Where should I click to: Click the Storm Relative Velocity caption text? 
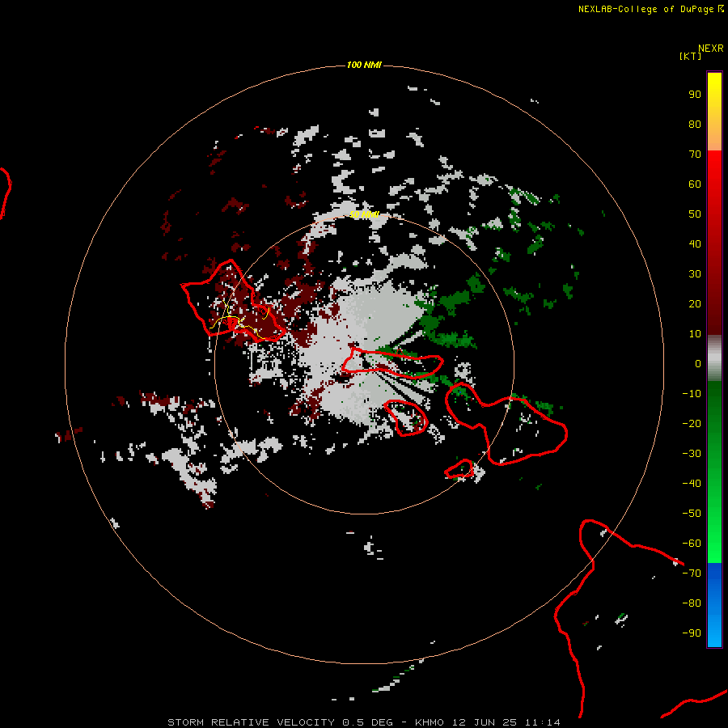pos(363,722)
